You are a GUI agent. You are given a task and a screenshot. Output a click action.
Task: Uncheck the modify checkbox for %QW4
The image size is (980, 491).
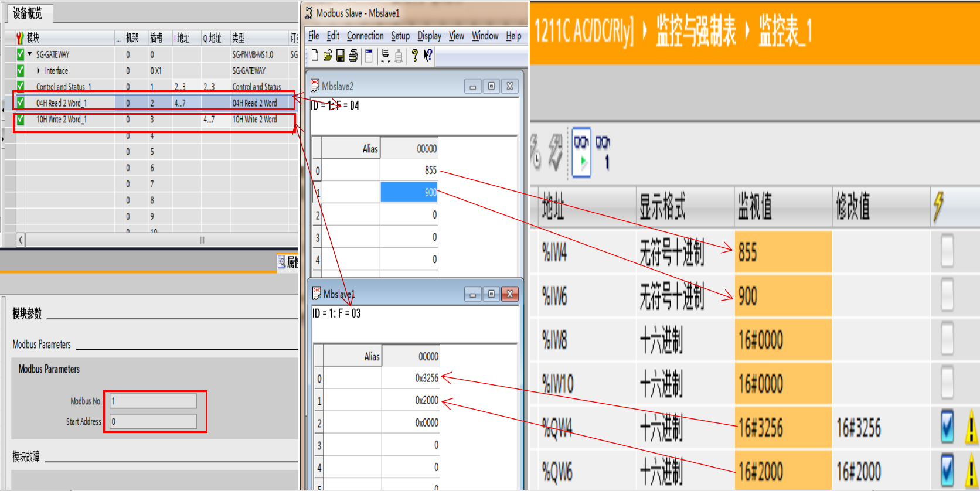tap(947, 427)
